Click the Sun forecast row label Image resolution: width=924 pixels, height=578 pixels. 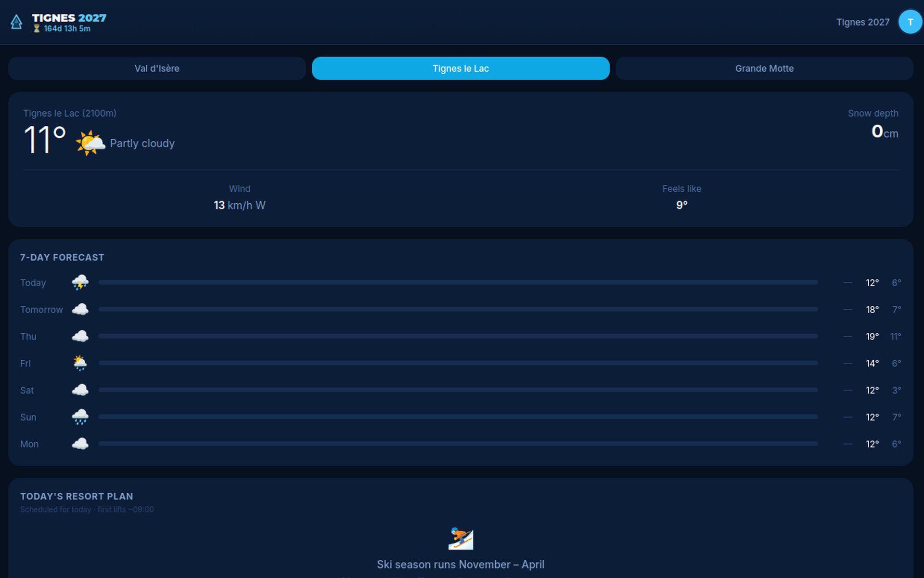point(28,417)
